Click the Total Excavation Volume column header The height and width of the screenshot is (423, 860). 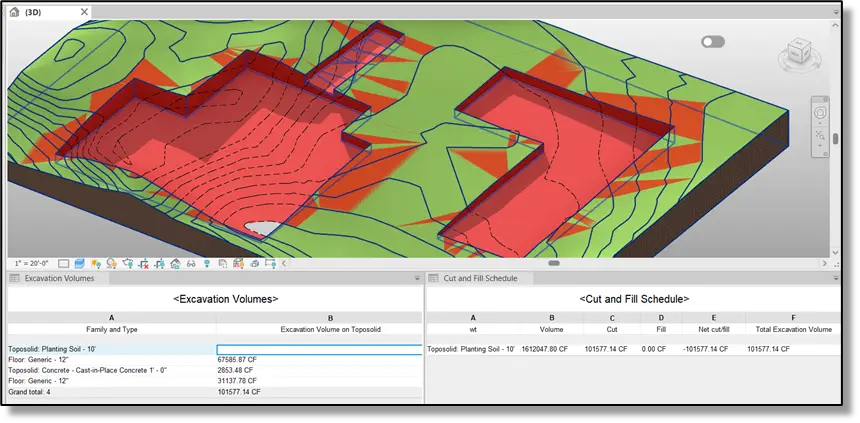(x=793, y=328)
